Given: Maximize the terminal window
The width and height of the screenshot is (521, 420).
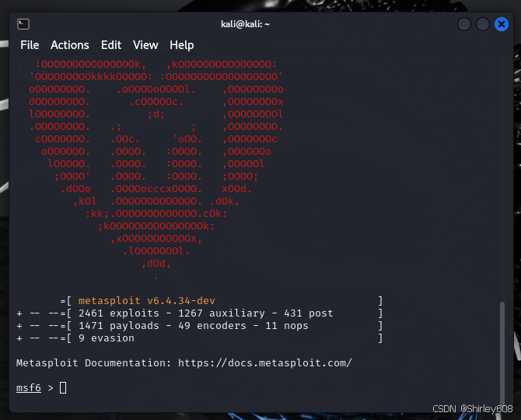Looking at the screenshot, I should pyautogui.click(x=482, y=24).
